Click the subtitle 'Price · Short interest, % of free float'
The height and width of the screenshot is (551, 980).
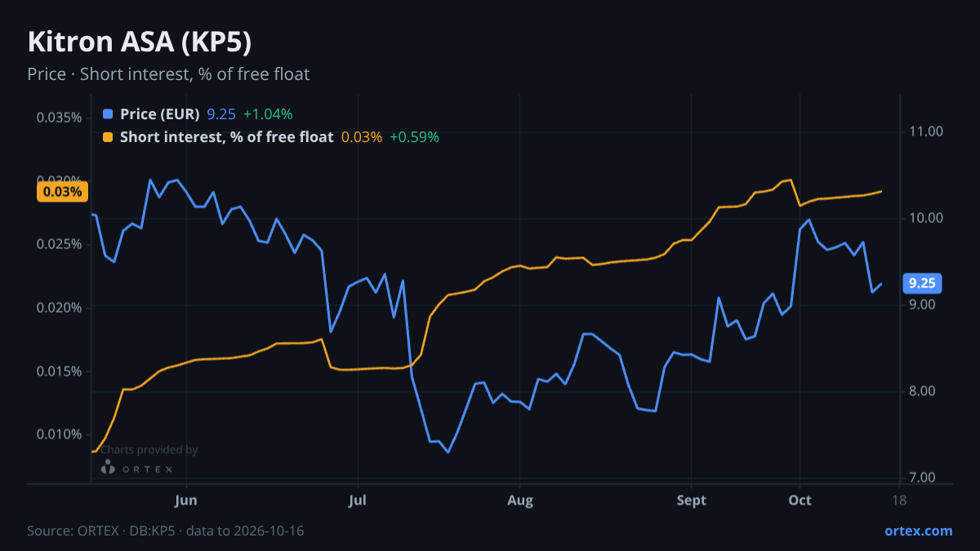click(x=168, y=74)
